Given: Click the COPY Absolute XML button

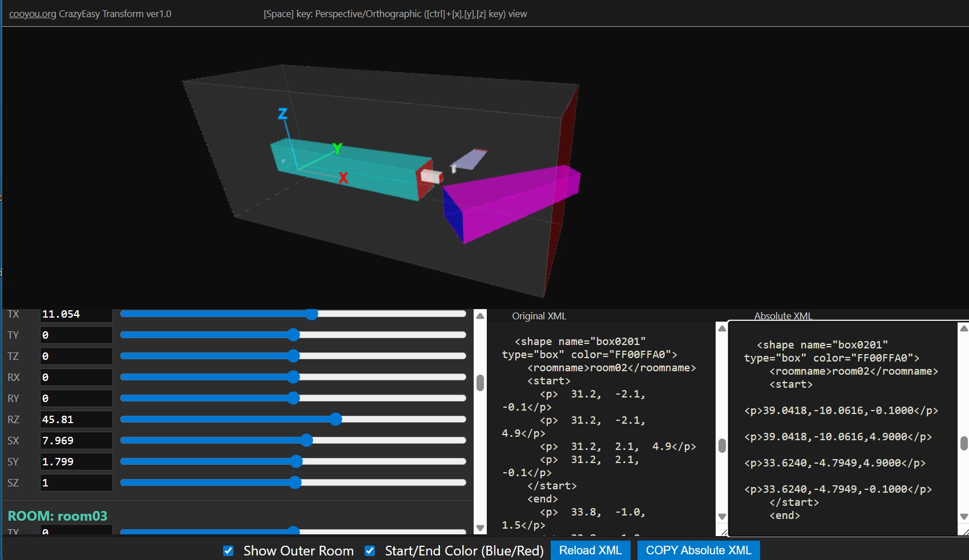Looking at the screenshot, I should pos(697,550).
